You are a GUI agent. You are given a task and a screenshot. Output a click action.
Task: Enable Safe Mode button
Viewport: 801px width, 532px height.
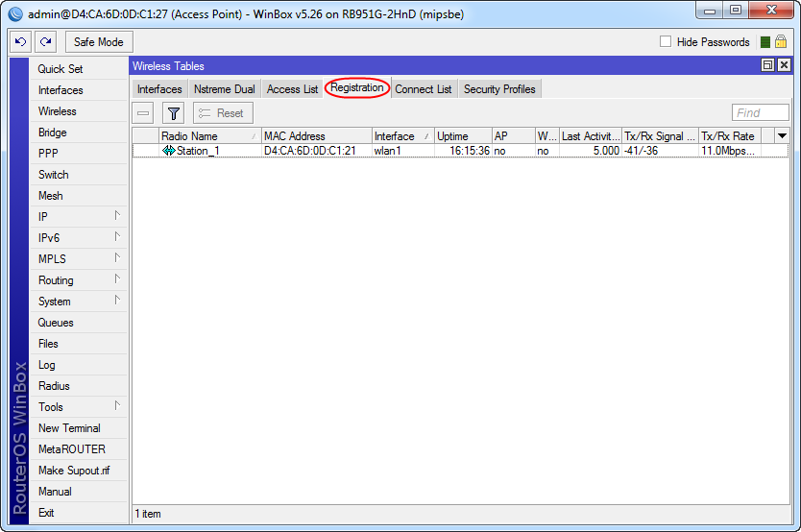click(99, 42)
